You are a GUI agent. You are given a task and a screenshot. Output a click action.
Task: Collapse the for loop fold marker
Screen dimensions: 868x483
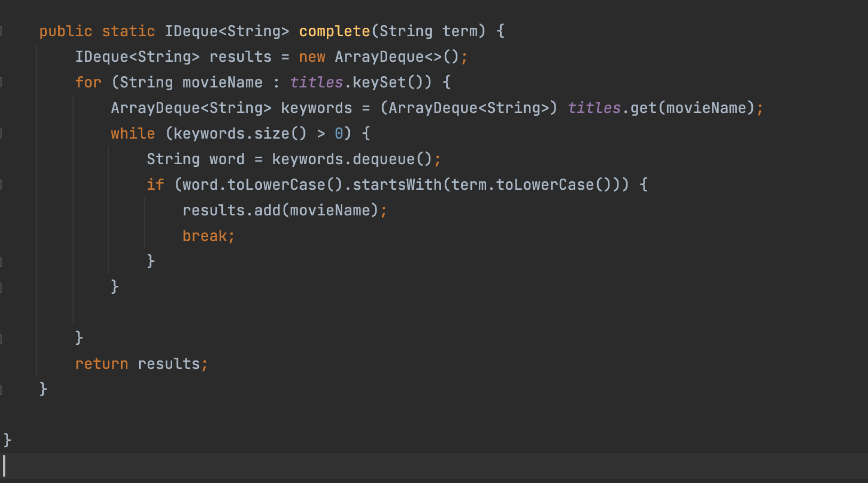click(1, 83)
